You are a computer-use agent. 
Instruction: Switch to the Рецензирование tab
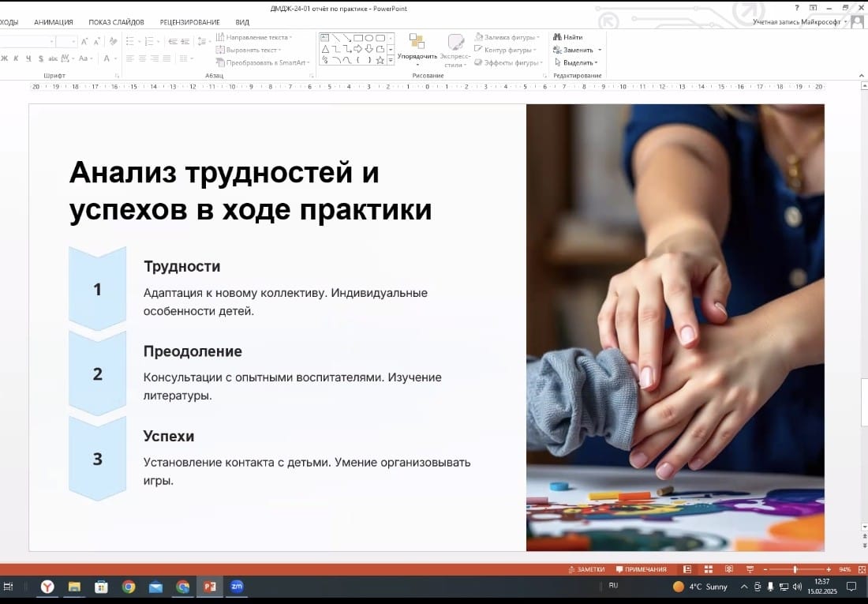(189, 22)
